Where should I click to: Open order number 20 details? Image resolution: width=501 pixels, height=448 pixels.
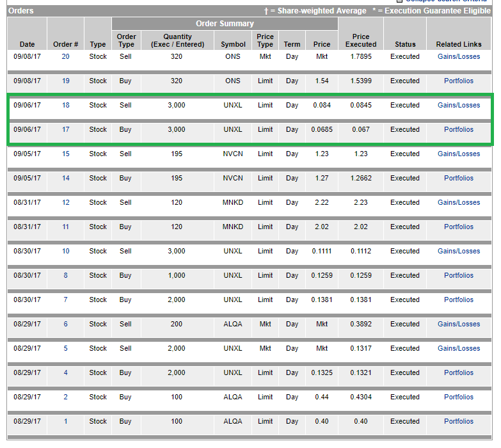pos(65,56)
